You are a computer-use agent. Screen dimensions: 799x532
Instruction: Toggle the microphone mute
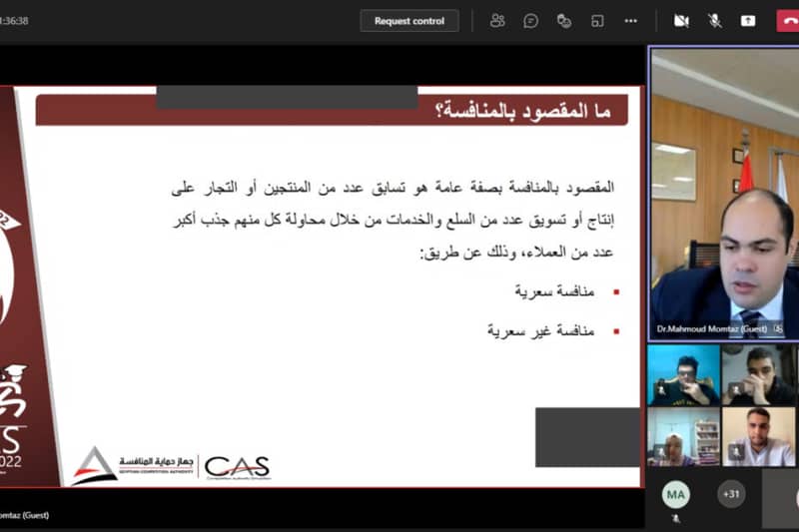pyautogui.click(x=715, y=20)
